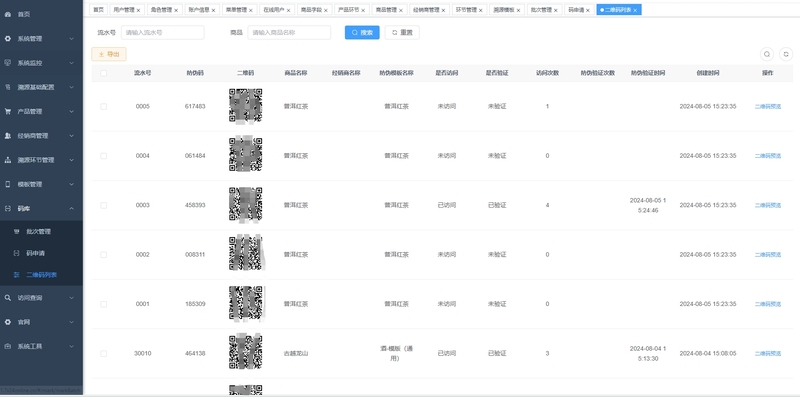Focus the 商品 name input field

(x=289, y=33)
